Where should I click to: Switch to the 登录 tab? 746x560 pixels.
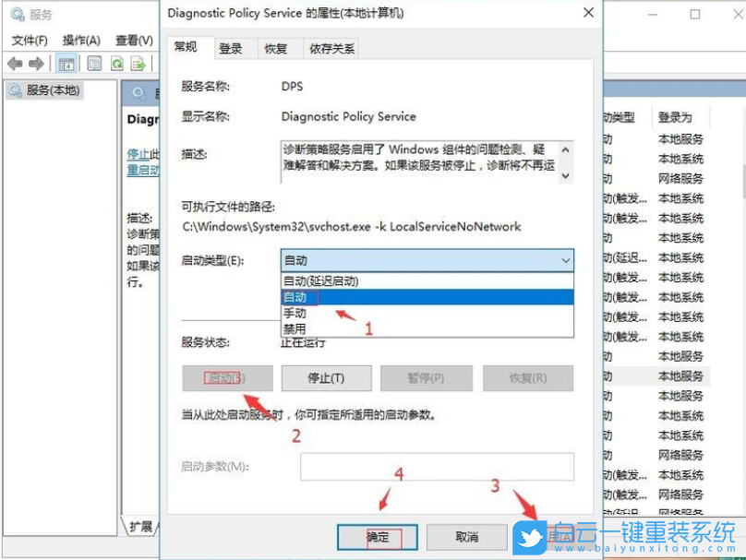click(233, 48)
